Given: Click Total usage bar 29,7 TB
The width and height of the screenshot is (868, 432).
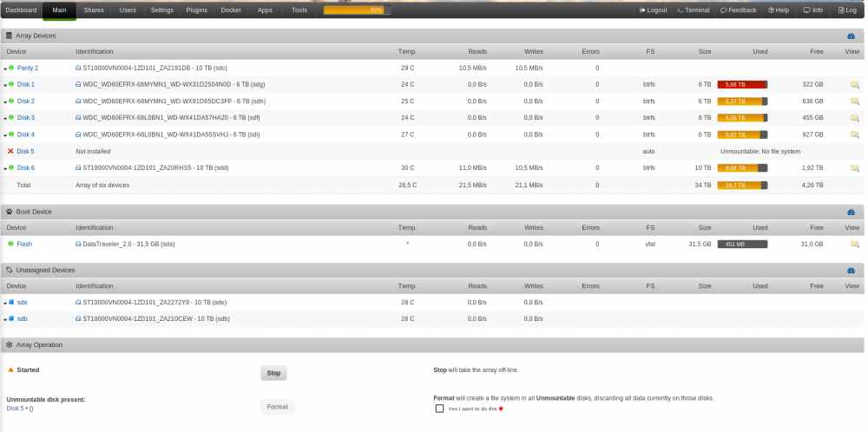Looking at the screenshot, I should pyautogui.click(x=742, y=186).
